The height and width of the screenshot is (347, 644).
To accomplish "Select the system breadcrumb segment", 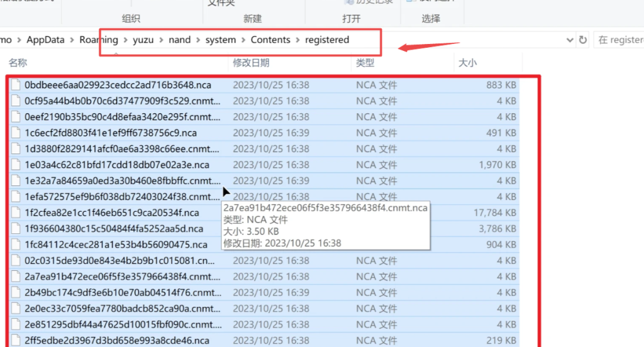I will (x=221, y=40).
